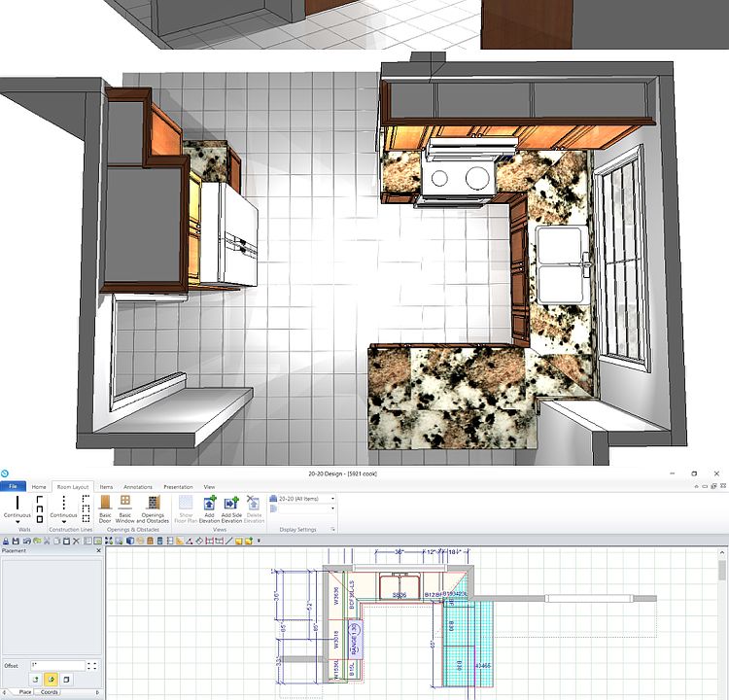Click Delete Elevation
The height and width of the screenshot is (700, 729).
point(254,508)
